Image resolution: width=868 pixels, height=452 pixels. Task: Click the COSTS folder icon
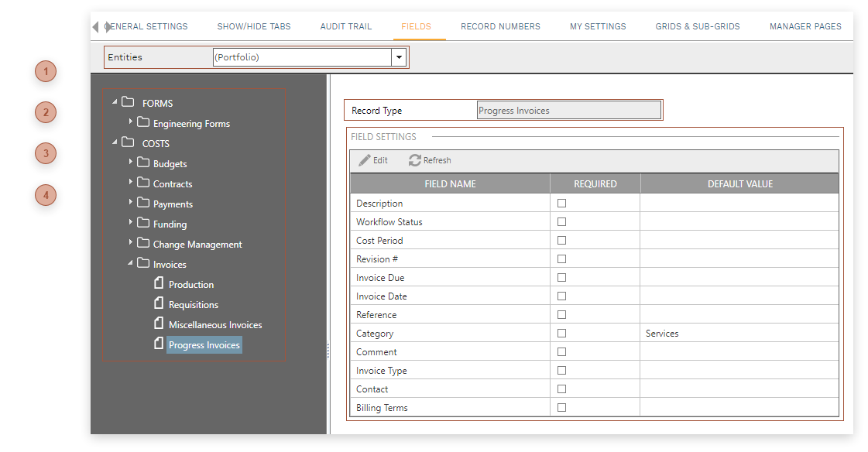(x=128, y=143)
